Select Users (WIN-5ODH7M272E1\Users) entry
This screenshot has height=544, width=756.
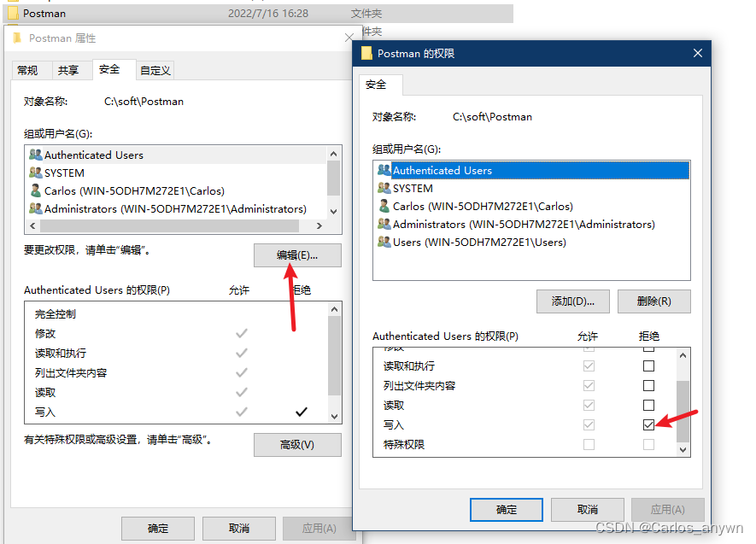(x=479, y=242)
